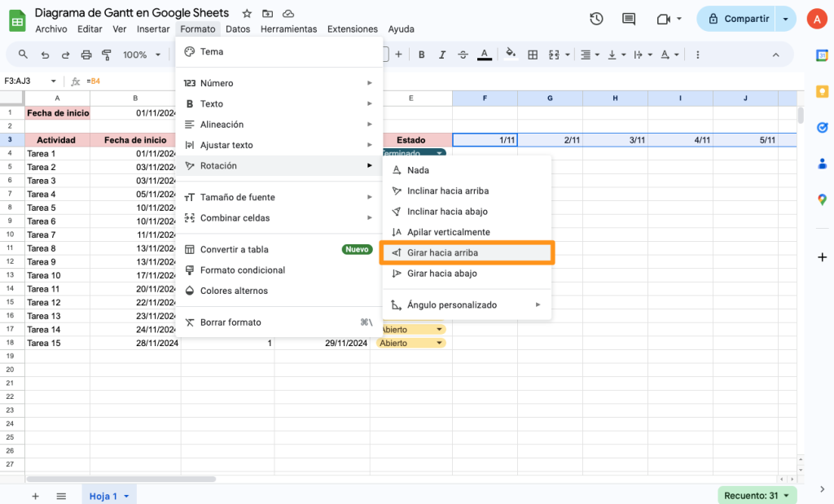834x504 pixels.
Task: Apply strikethrough formatting
Action: (463, 54)
